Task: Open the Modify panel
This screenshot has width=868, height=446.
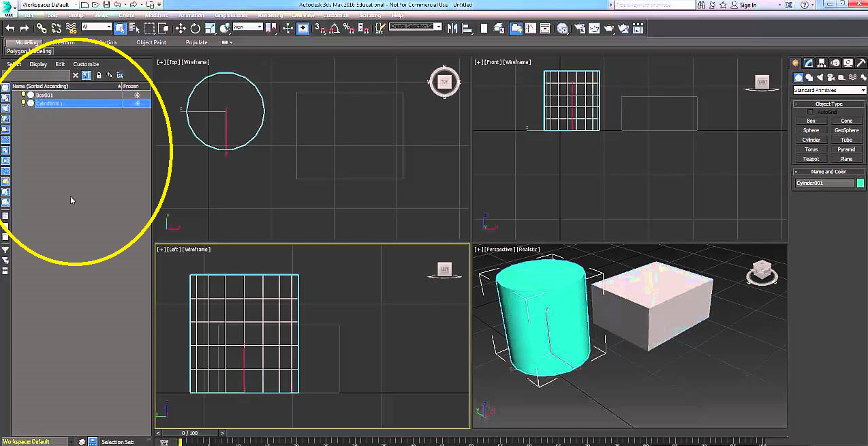Action: pyautogui.click(x=808, y=63)
